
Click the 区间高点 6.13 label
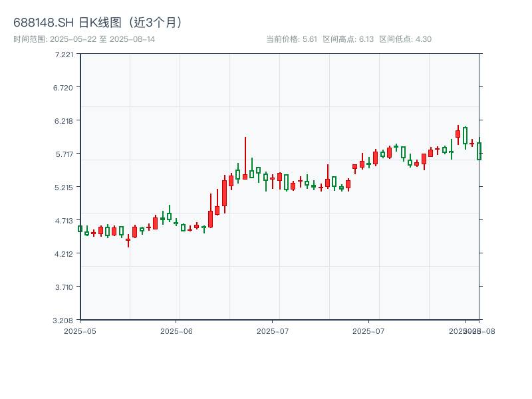coord(348,39)
